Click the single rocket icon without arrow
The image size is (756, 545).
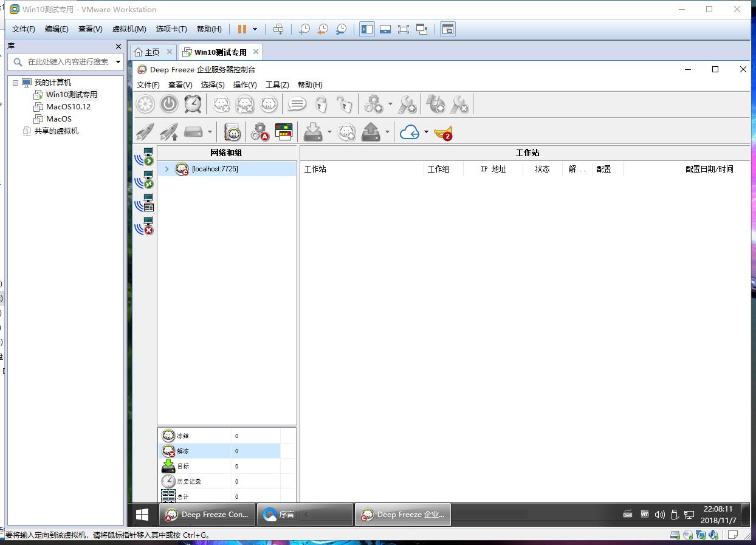(x=145, y=132)
